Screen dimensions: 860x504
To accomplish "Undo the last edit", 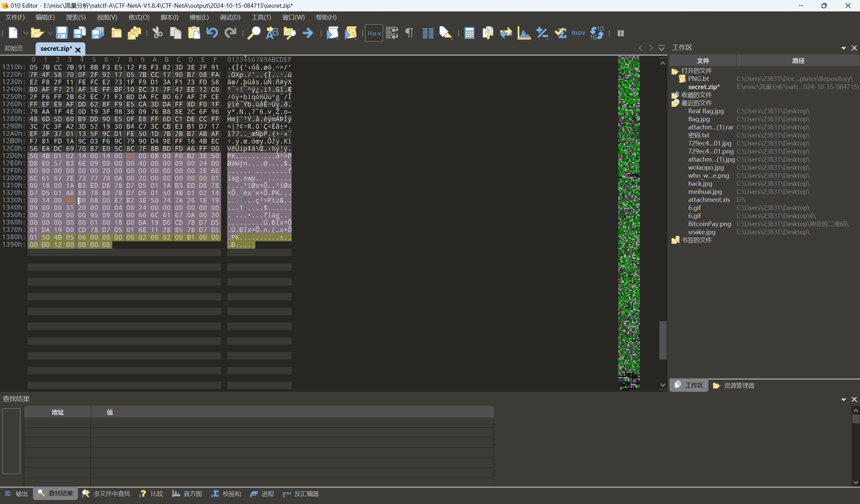I will (x=212, y=33).
